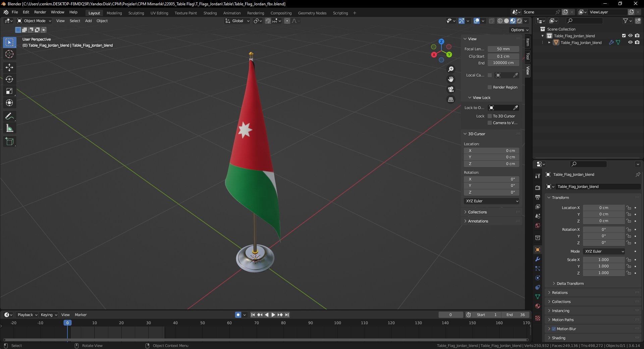The image size is (644, 349).
Task: Enable the Render Region checkbox
Action: point(490,87)
